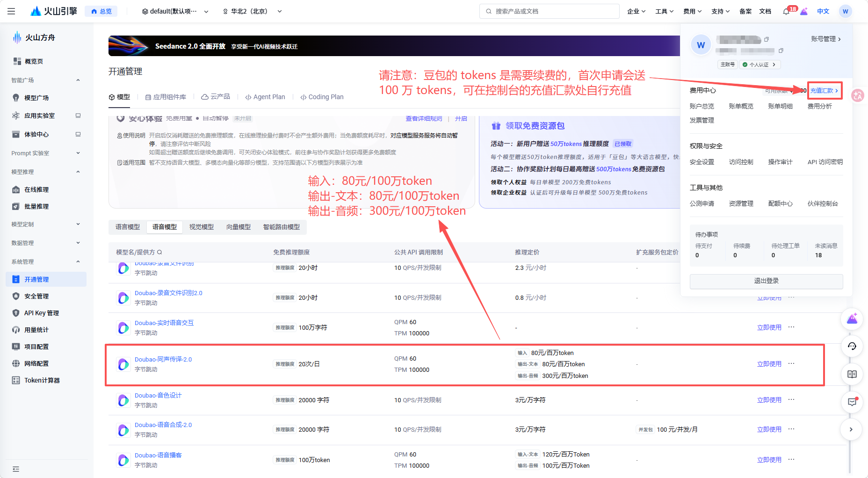Image resolution: width=868 pixels, height=478 pixels.
Task: Open the hamburger menu at top left
Action: (x=11, y=11)
